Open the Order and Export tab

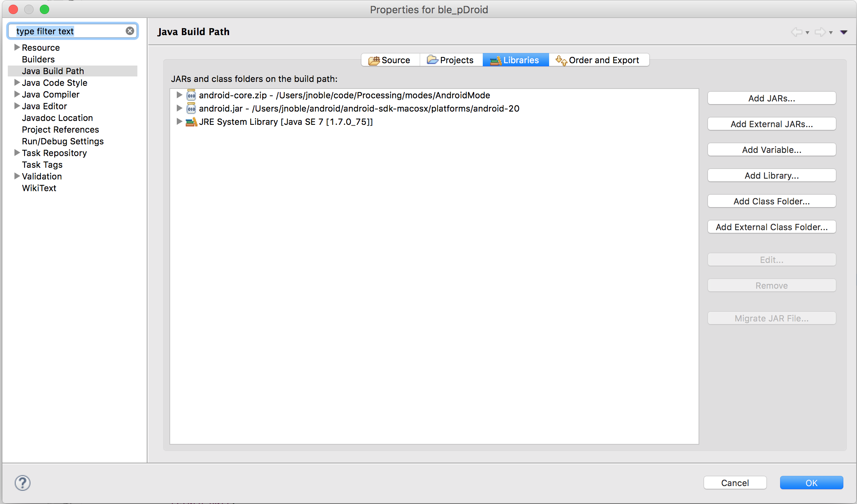(599, 60)
